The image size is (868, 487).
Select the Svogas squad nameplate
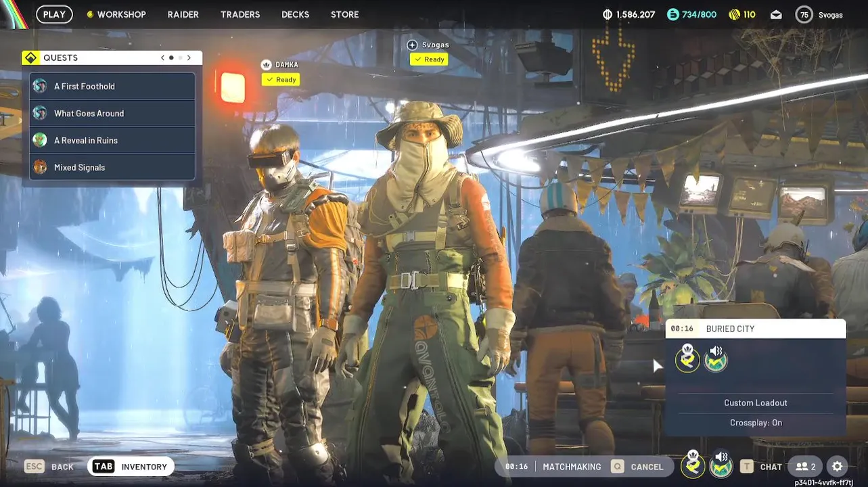[x=436, y=45]
